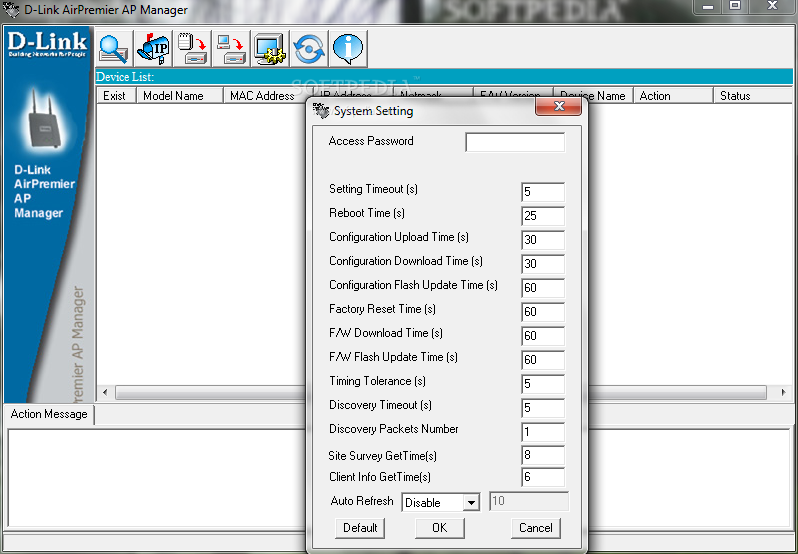The image size is (798, 554).
Task: Click the Reboot Time value field
Action: (543, 216)
